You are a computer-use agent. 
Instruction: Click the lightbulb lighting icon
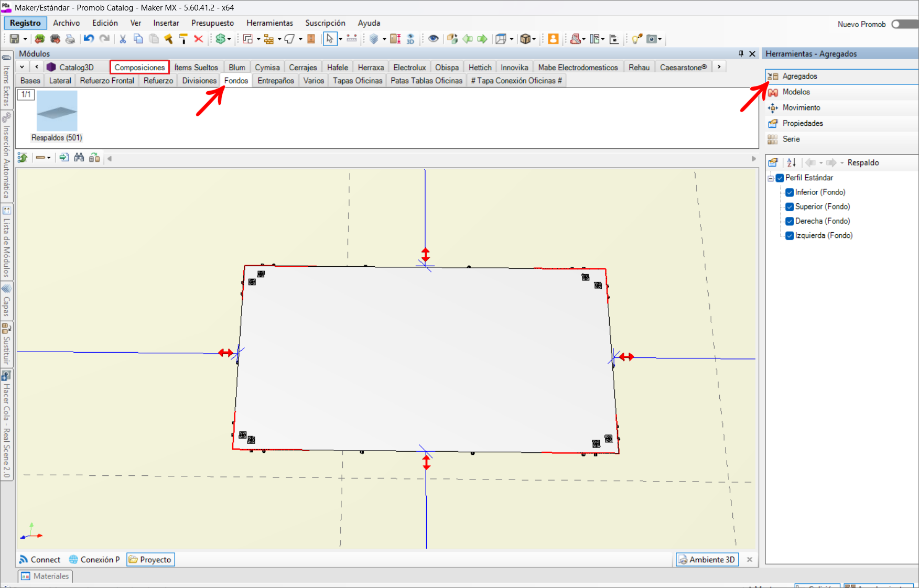[636, 39]
